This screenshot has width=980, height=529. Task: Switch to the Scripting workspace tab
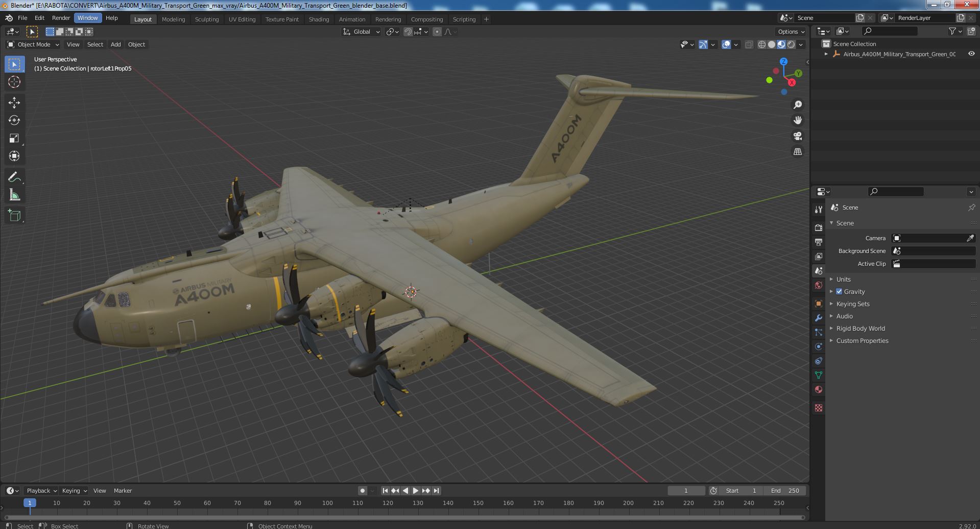pos(464,19)
